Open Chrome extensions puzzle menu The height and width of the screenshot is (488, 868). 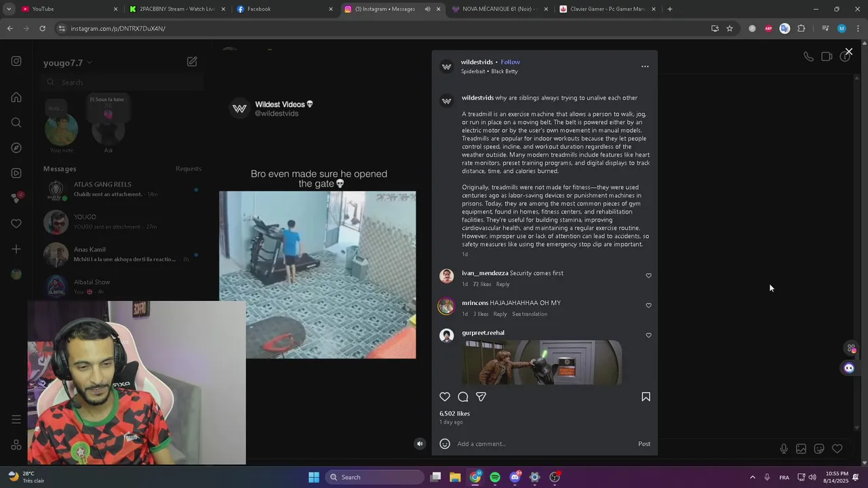(x=802, y=28)
